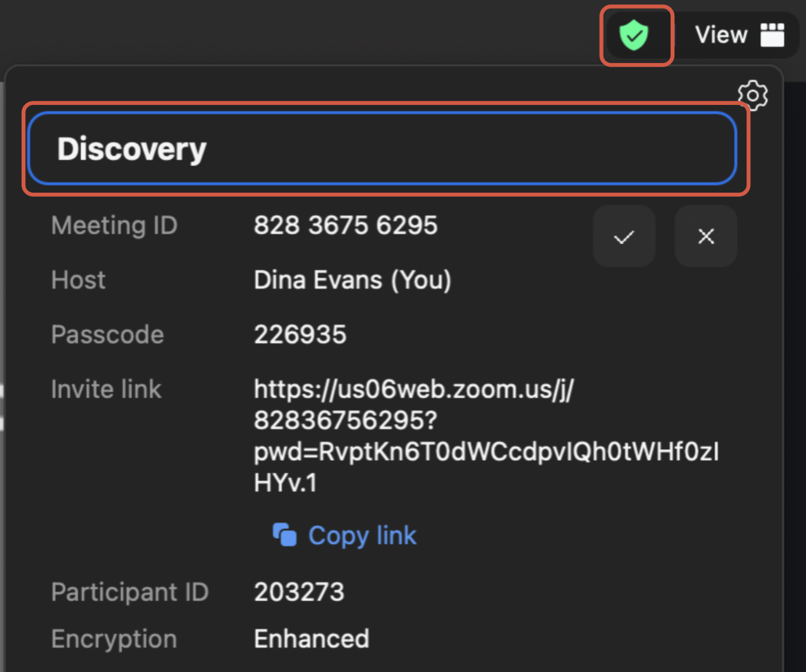806x672 pixels.
Task: Click the green shield meeting info icon
Action: [634, 36]
